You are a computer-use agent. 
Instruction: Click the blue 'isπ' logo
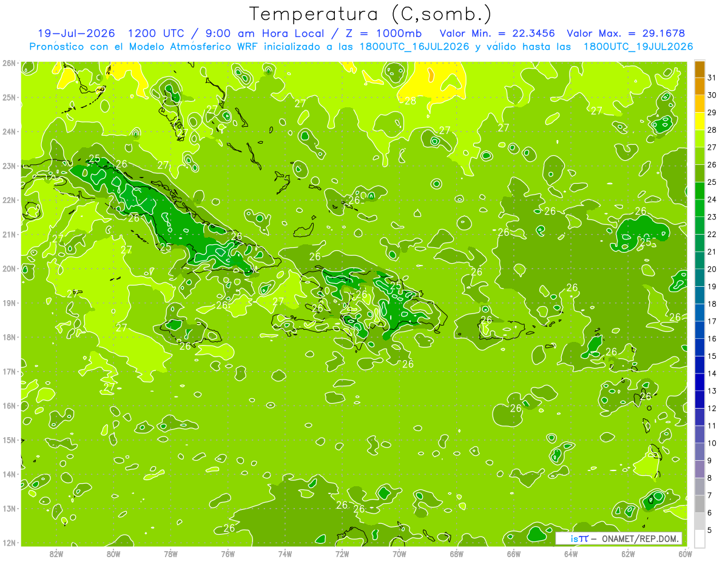point(579,538)
